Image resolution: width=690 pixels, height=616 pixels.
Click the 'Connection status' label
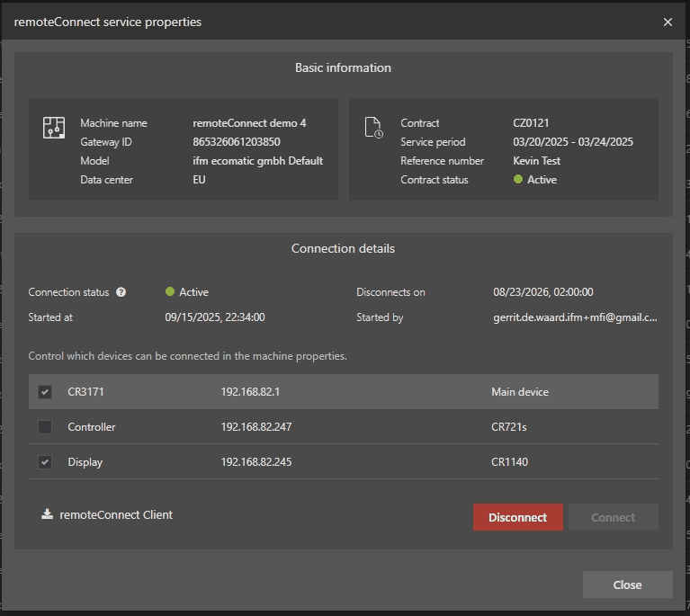pyautogui.click(x=68, y=292)
